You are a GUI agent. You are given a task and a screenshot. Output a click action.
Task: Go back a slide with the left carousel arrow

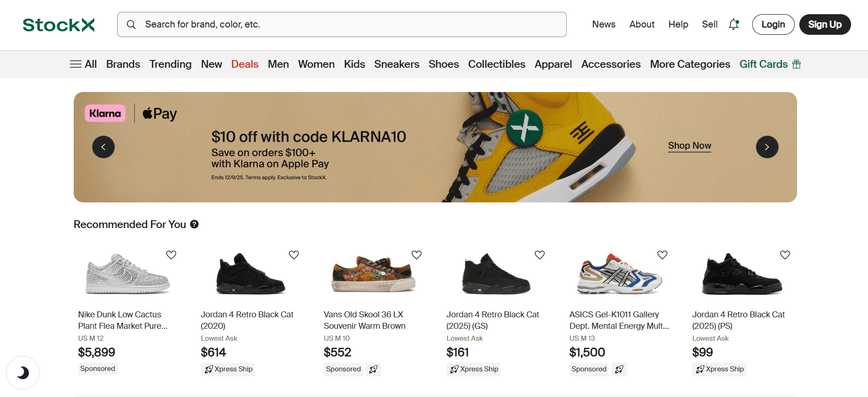point(103,147)
